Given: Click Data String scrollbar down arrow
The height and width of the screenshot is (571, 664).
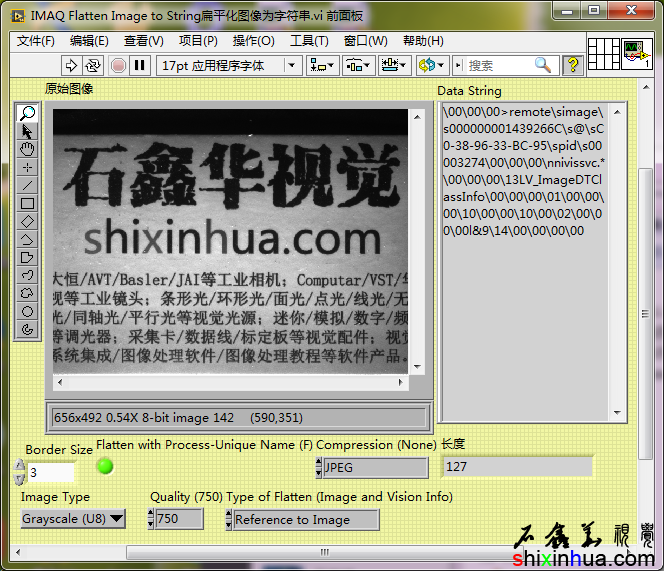Looking at the screenshot, I should [617, 413].
